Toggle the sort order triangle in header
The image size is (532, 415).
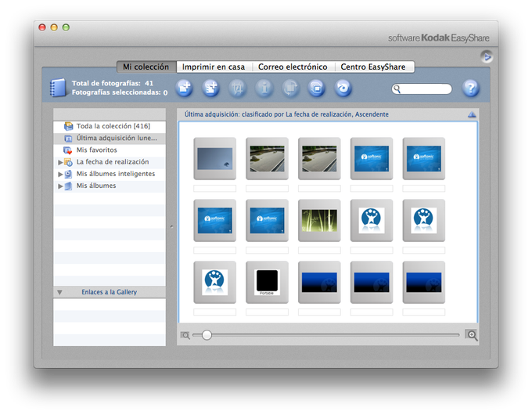(472, 114)
